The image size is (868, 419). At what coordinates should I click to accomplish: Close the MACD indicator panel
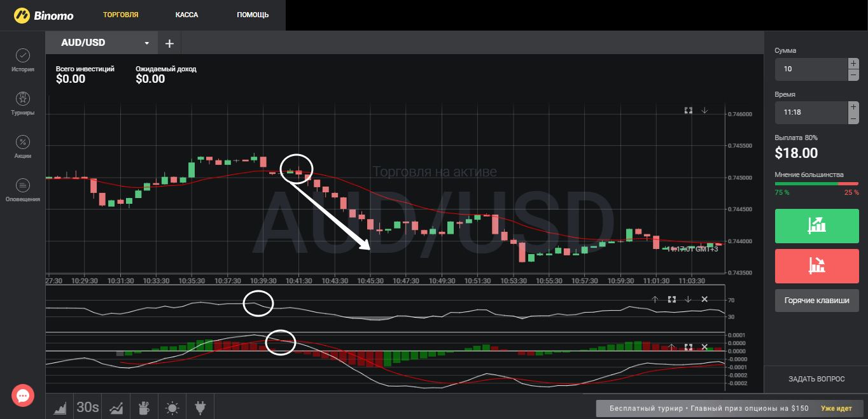[704, 347]
